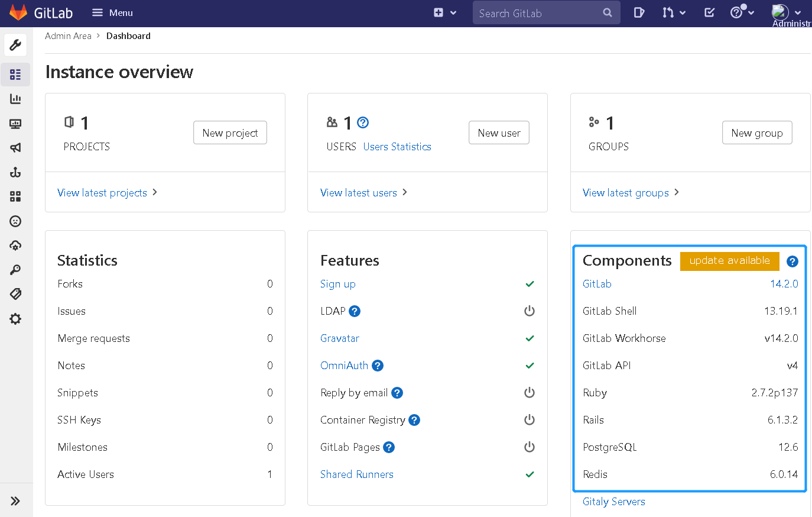The width and height of the screenshot is (812, 517).
Task: Click the Dashboard breadcrumb
Action: click(x=128, y=36)
